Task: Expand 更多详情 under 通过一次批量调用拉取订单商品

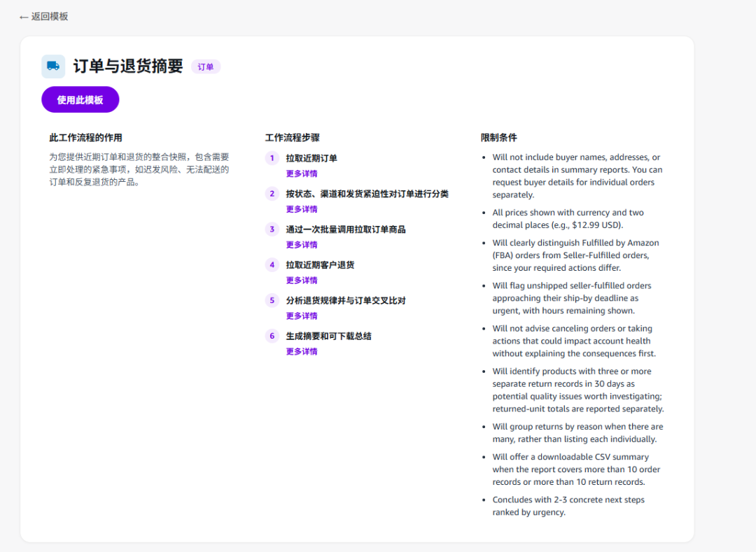Action: pyautogui.click(x=302, y=245)
